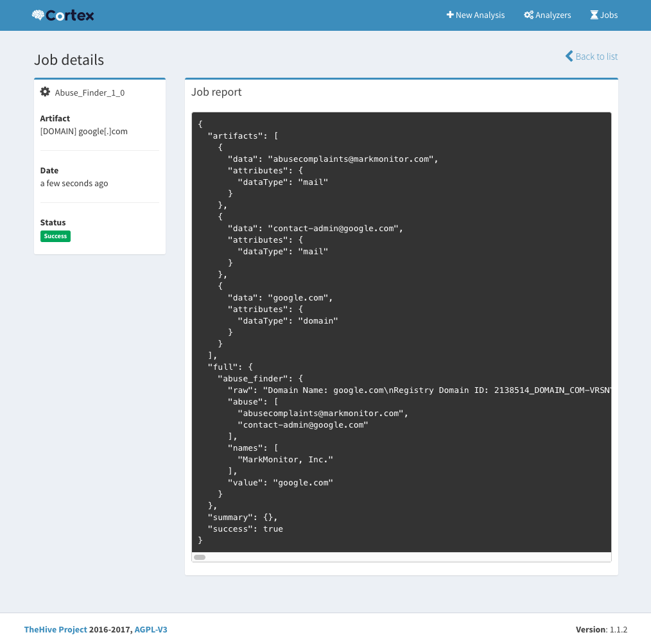Open the AGPL-V3 license link
Image resolution: width=651 pixels, height=644 pixels.
151,629
